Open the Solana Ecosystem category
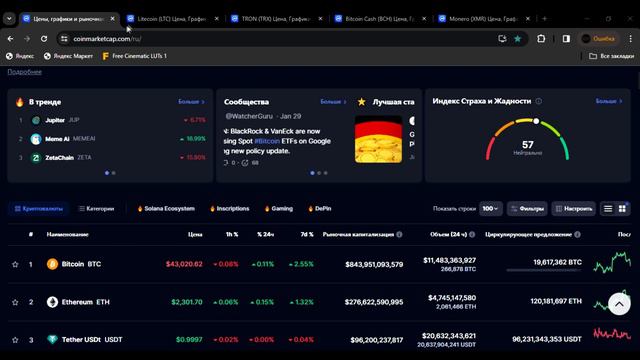Screen dimensions: 640x360 point(166,209)
